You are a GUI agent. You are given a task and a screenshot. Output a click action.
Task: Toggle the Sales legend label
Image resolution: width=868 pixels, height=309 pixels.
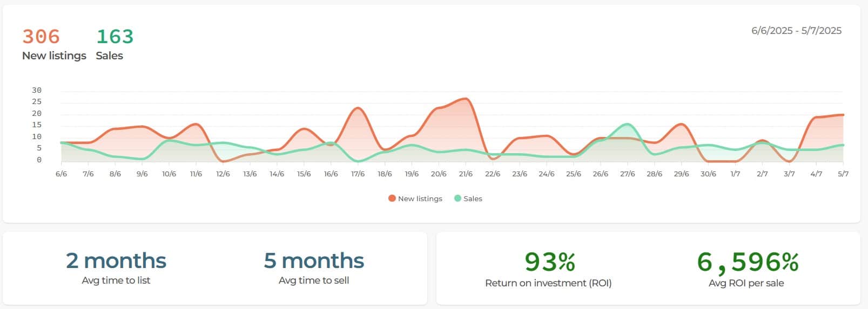(x=473, y=198)
